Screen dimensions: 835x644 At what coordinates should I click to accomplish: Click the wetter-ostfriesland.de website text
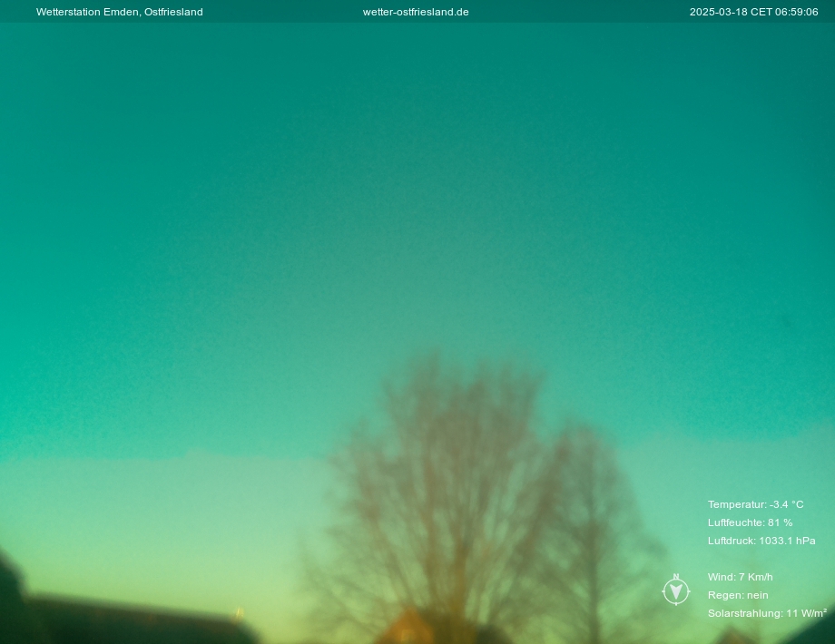tap(416, 12)
